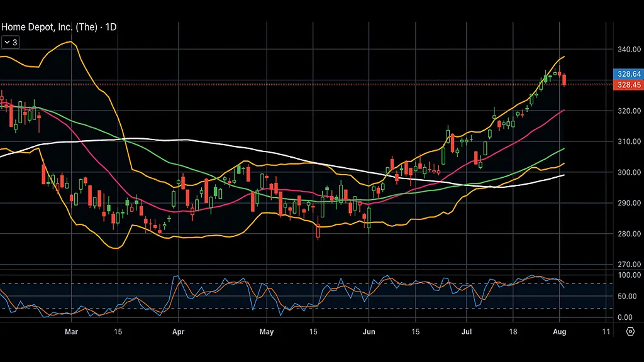The height and width of the screenshot is (362, 644).
Task: Click the Apr date label on time axis
Action: click(x=178, y=332)
